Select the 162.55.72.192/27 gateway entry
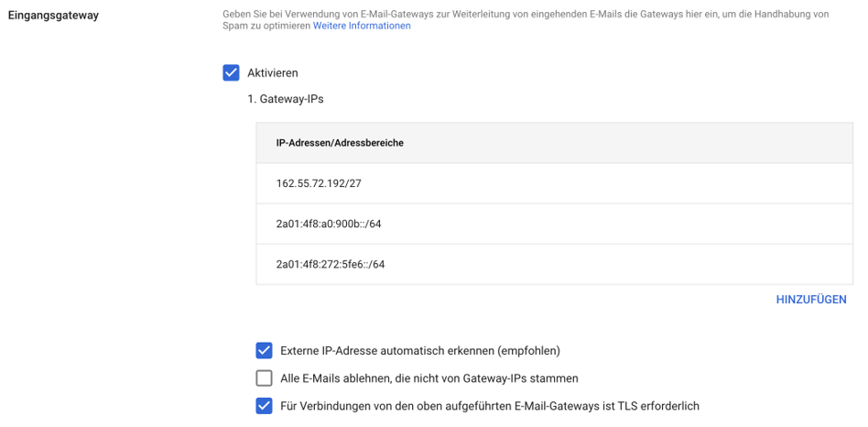Viewport: 868px width, 427px height. [319, 183]
